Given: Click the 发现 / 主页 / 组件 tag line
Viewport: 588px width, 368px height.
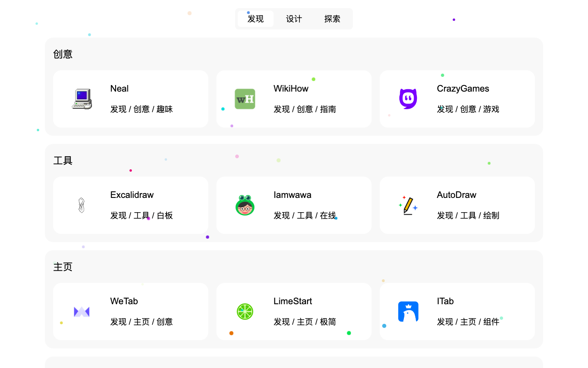Looking at the screenshot, I should pyautogui.click(x=468, y=322).
